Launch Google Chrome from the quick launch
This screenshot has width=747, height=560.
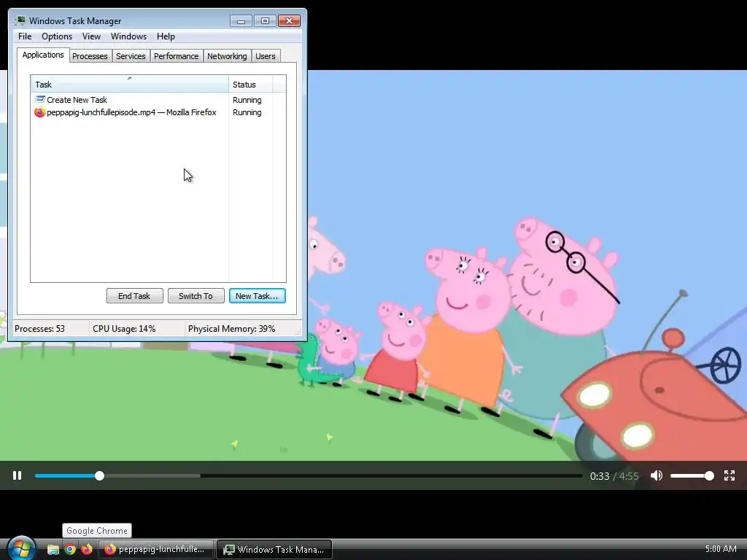[x=70, y=550]
